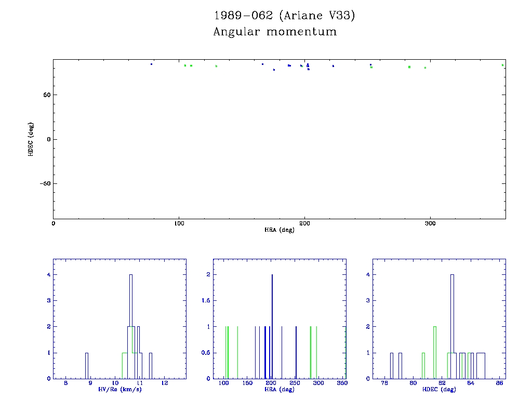Screen dimensions: 532x399
Task: Click the '200' tick label on scatter plot x-axis
Action: tap(304, 223)
